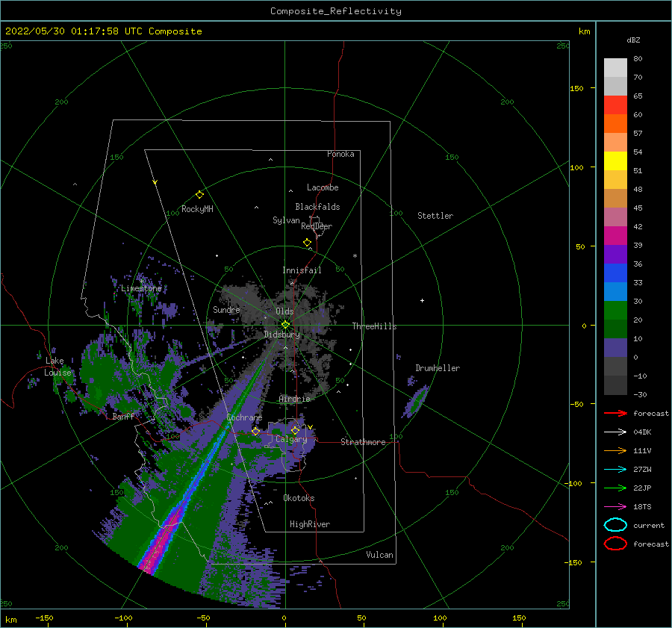This screenshot has width=672, height=628.
Task: Click the orange 111V arrow legend icon
Action: click(615, 450)
